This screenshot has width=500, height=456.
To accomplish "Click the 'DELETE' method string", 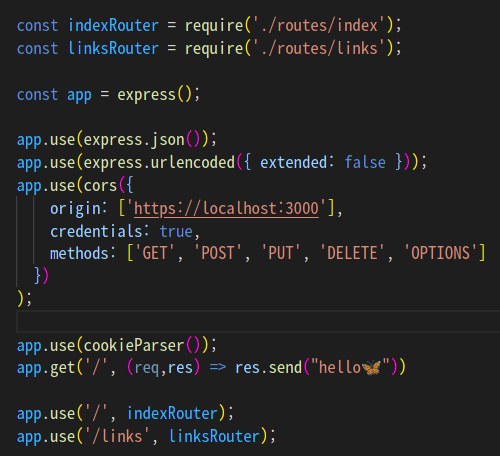I will click(352, 253).
